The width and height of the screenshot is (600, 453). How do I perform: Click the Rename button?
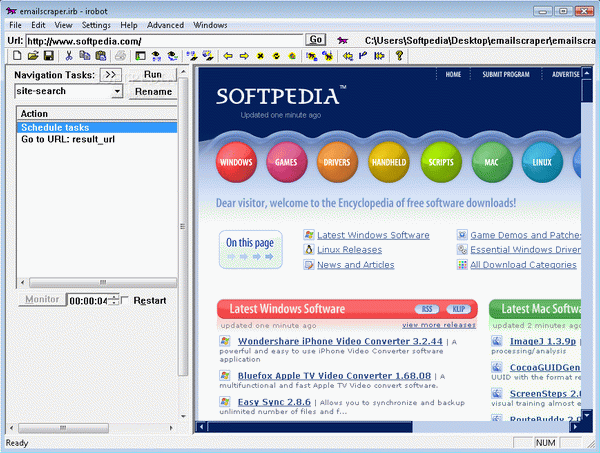click(x=153, y=91)
